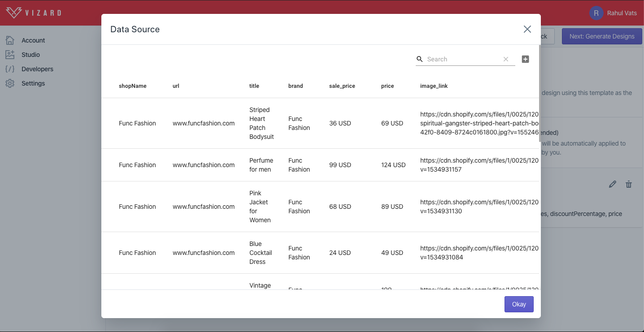Click the 124 USD price cell
This screenshot has height=332, width=644.
(x=393, y=165)
